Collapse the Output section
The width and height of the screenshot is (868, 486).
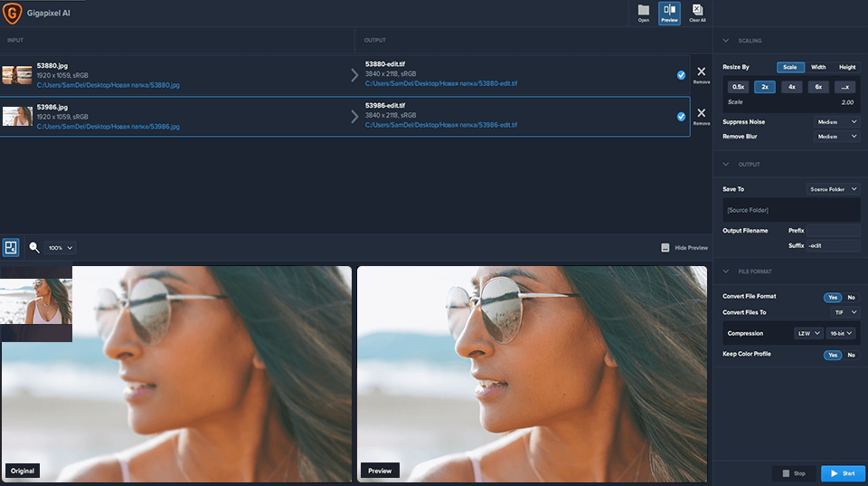click(x=726, y=164)
